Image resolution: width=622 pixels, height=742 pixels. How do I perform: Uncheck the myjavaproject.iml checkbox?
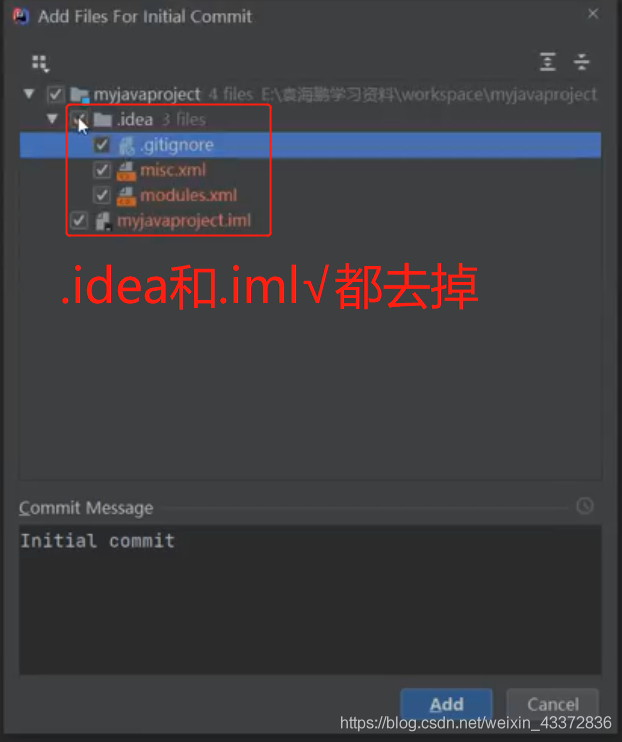tap(79, 221)
